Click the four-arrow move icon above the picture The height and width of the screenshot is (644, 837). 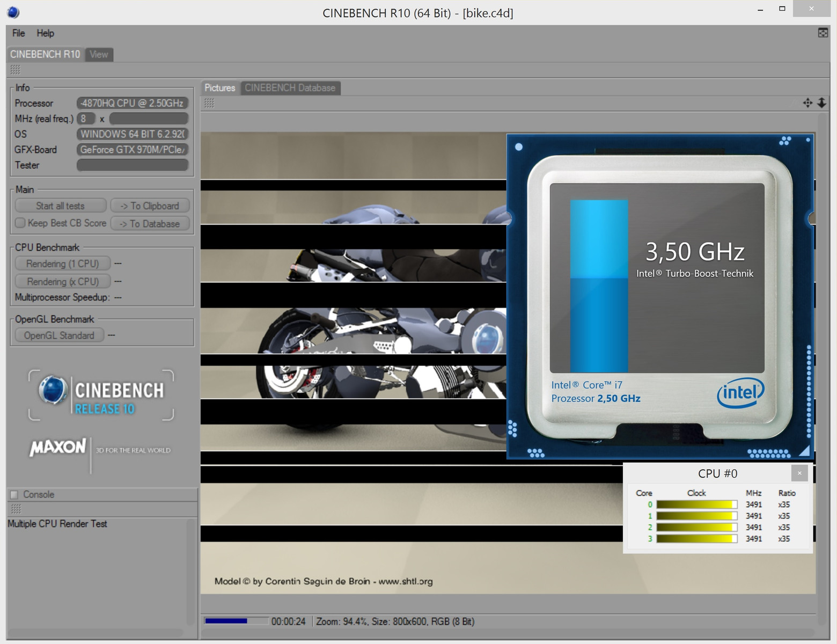coord(807,103)
